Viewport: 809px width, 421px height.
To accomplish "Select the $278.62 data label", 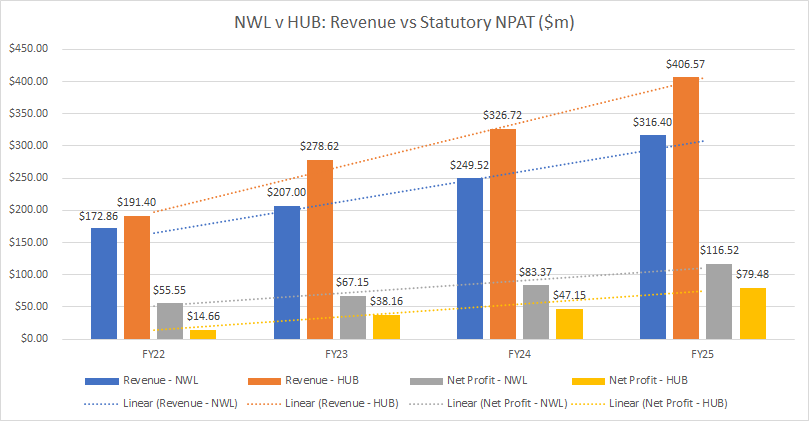I will tap(318, 146).
